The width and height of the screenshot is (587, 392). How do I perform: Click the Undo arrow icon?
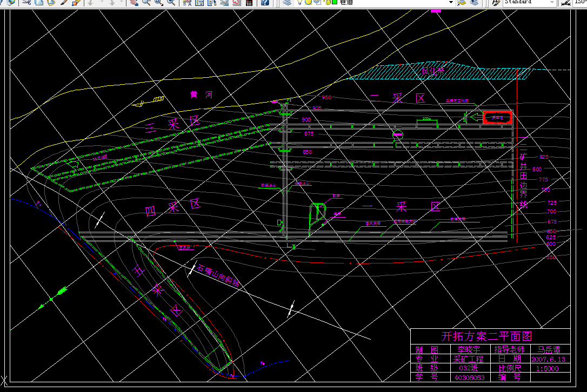coord(91,2)
